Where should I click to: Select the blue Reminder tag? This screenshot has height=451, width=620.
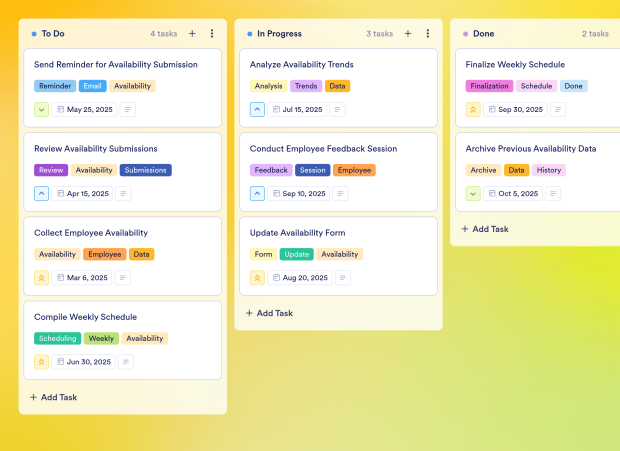coord(55,86)
